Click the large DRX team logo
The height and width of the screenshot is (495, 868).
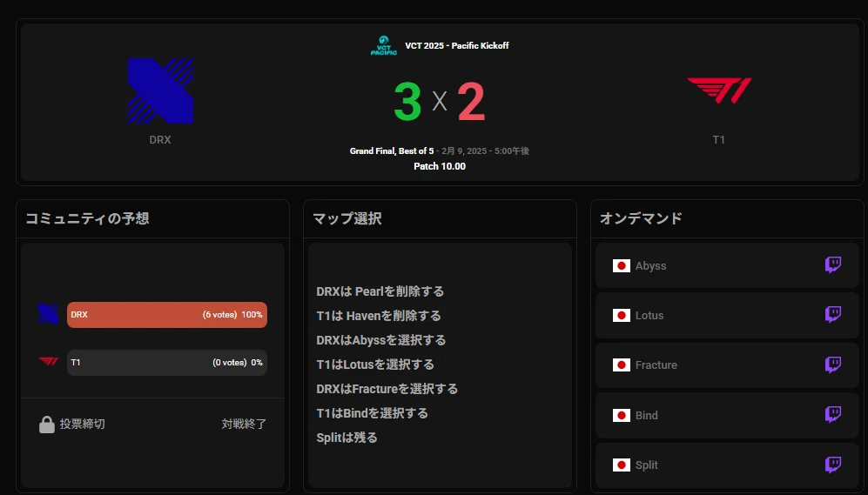click(x=160, y=90)
